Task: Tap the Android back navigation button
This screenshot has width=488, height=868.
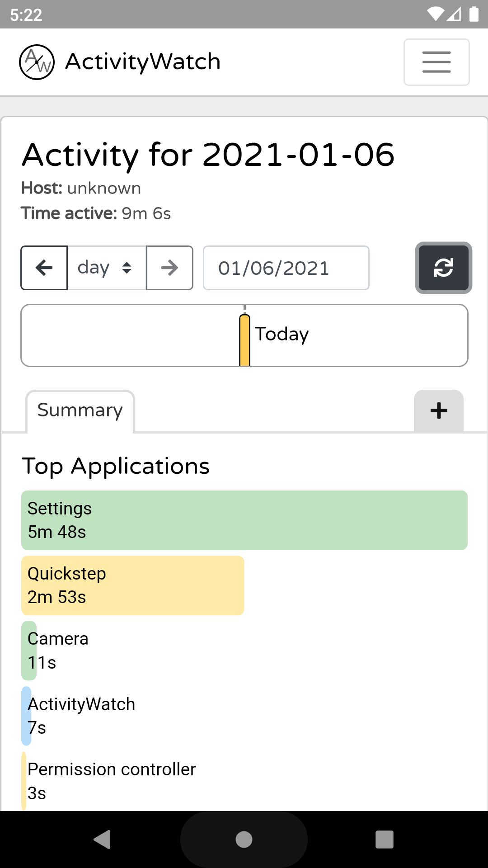Action: click(x=103, y=840)
